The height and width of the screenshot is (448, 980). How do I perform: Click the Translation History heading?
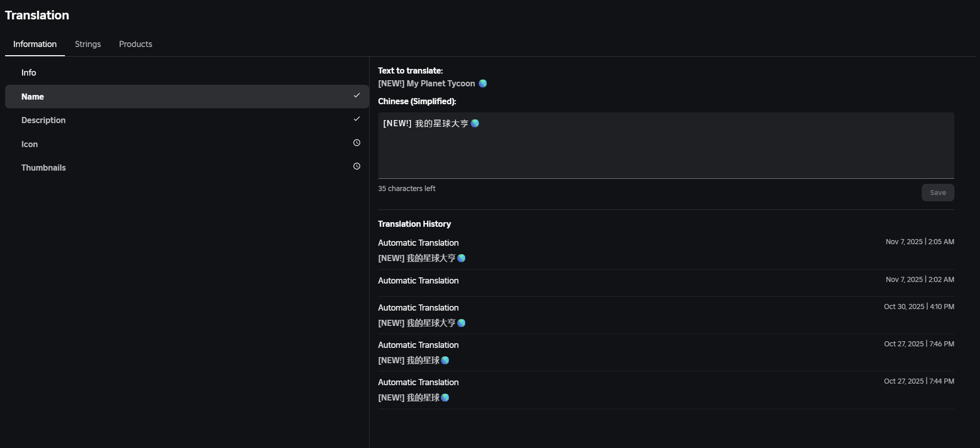click(415, 224)
